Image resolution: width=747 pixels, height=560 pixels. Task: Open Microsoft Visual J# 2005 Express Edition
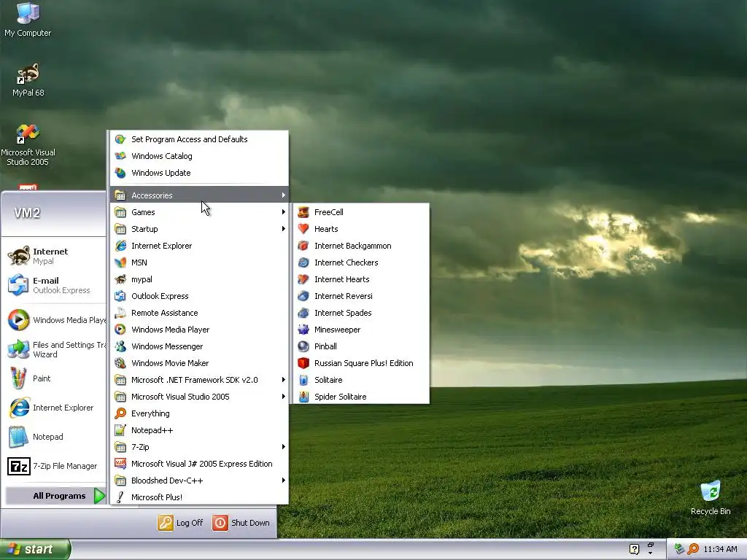(x=199, y=463)
